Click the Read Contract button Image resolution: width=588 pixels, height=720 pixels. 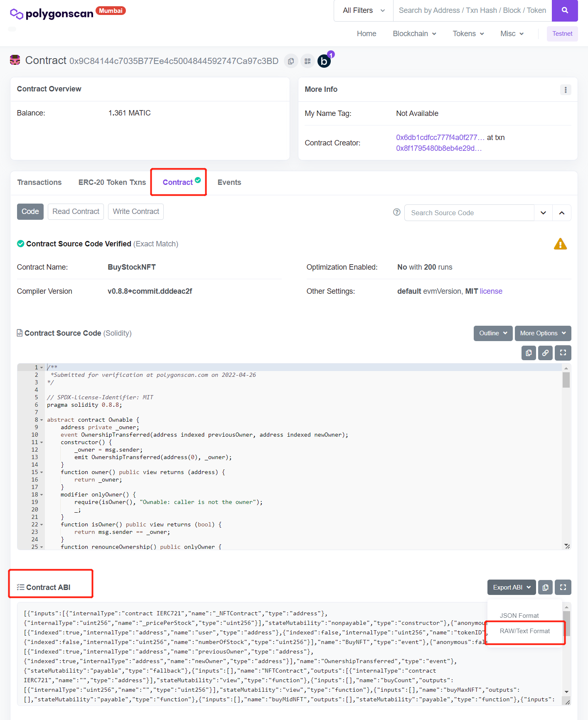76,211
